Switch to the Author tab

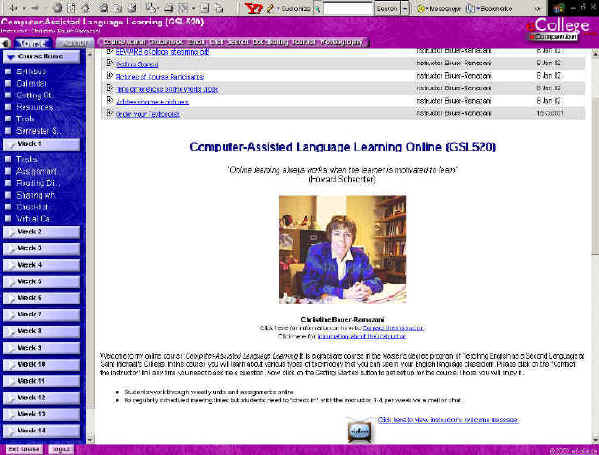(75, 43)
